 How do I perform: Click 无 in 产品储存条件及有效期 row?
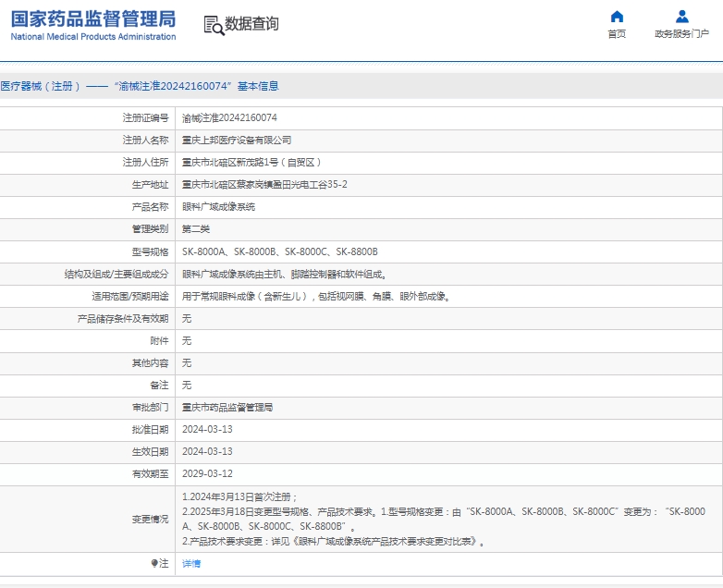point(187,318)
